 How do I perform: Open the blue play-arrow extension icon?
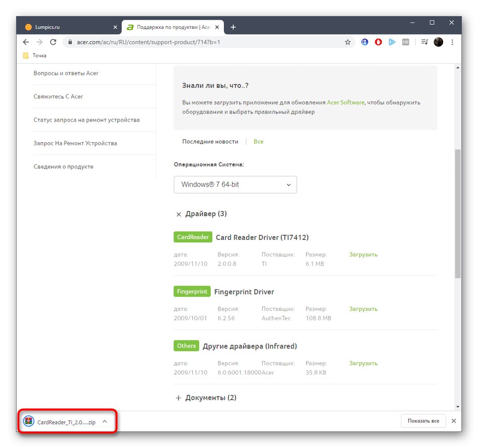[x=392, y=42]
